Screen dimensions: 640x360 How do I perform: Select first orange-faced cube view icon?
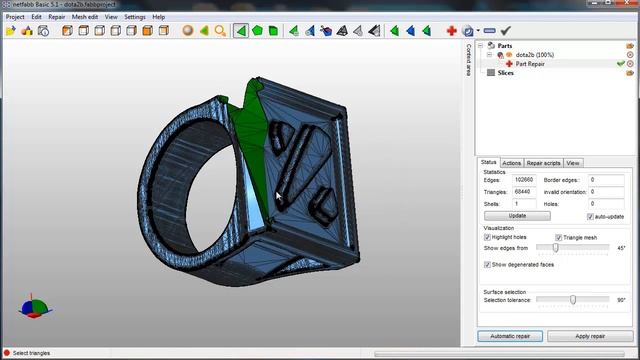click(67, 31)
